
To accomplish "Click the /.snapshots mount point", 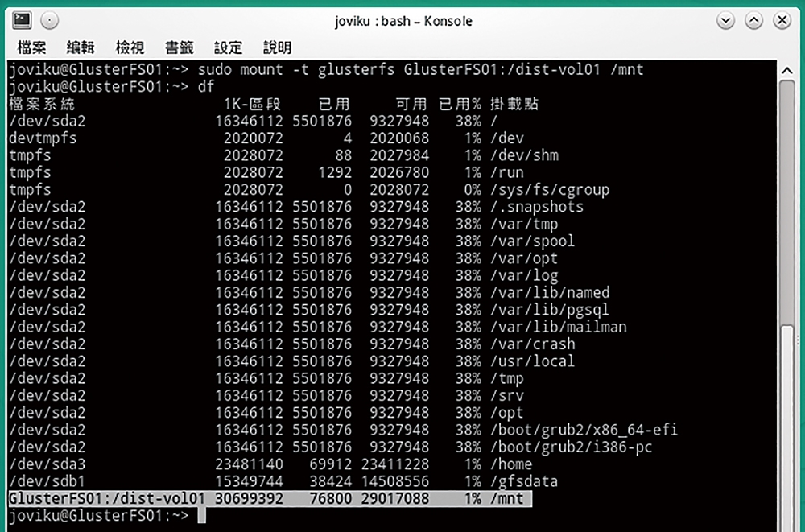I will click(x=537, y=207).
